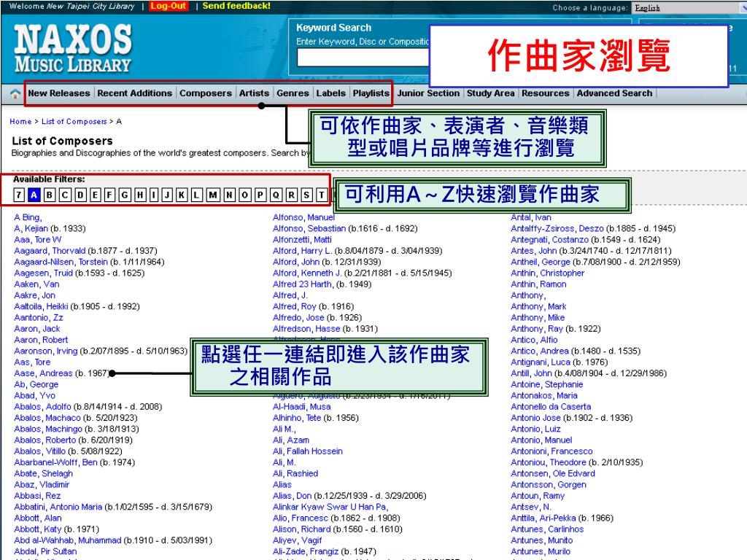Select the '7' numeric filter box
The height and width of the screenshot is (560, 747).
click(x=19, y=195)
